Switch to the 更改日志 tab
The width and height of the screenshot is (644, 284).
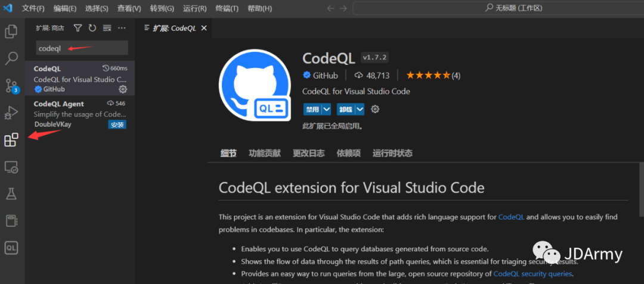308,153
